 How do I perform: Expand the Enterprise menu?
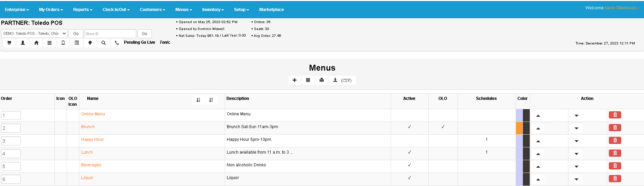(x=17, y=10)
